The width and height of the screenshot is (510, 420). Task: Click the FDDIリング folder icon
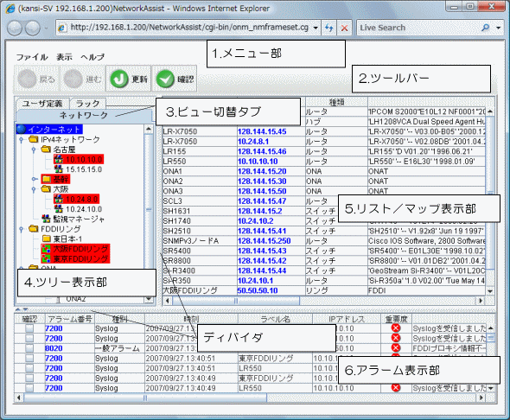pos(34,229)
